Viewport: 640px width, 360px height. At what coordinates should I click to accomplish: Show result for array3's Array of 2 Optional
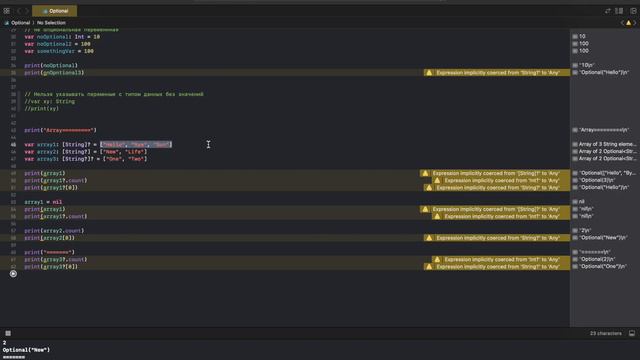click(x=575, y=159)
